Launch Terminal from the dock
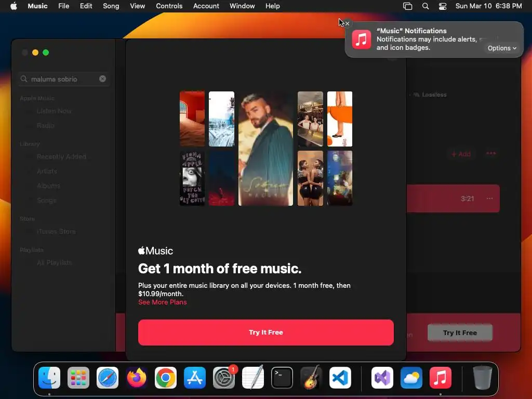This screenshot has height=399, width=532. (282, 378)
